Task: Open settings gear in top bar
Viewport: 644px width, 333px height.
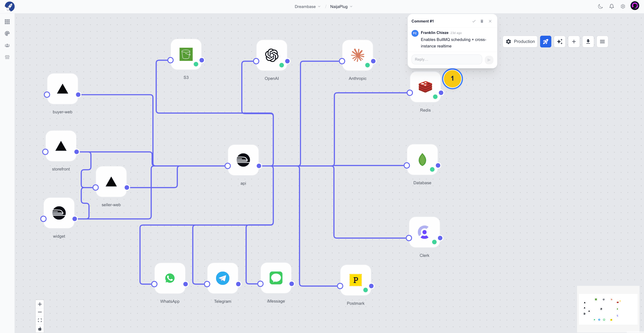Action: [623, 6]
